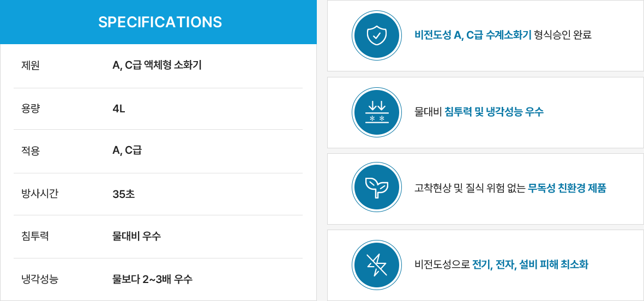644x301 pixels.
Task: Select the '물보다 2~3배 우수' value
Action: (152, 280)
